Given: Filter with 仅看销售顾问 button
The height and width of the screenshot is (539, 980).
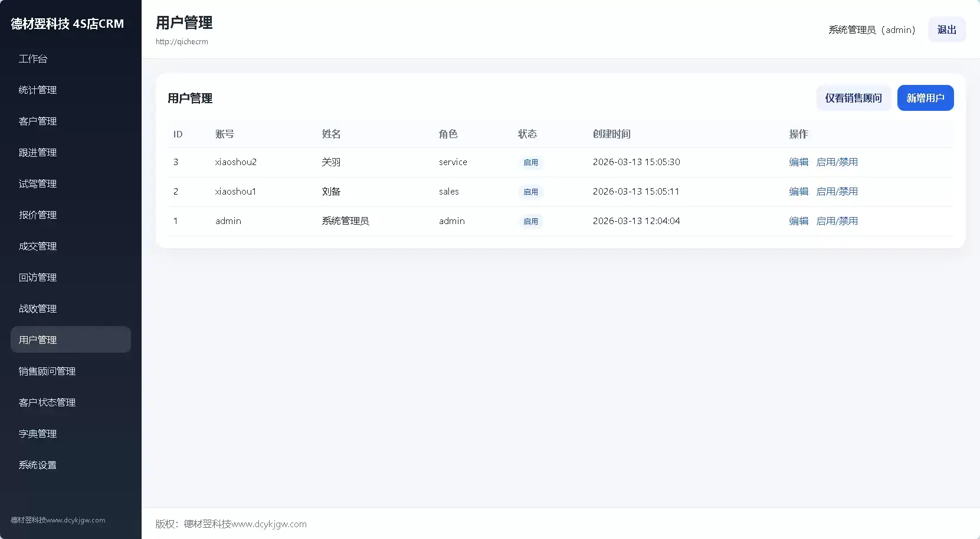Looking at the screenshot, I should 853,98.
